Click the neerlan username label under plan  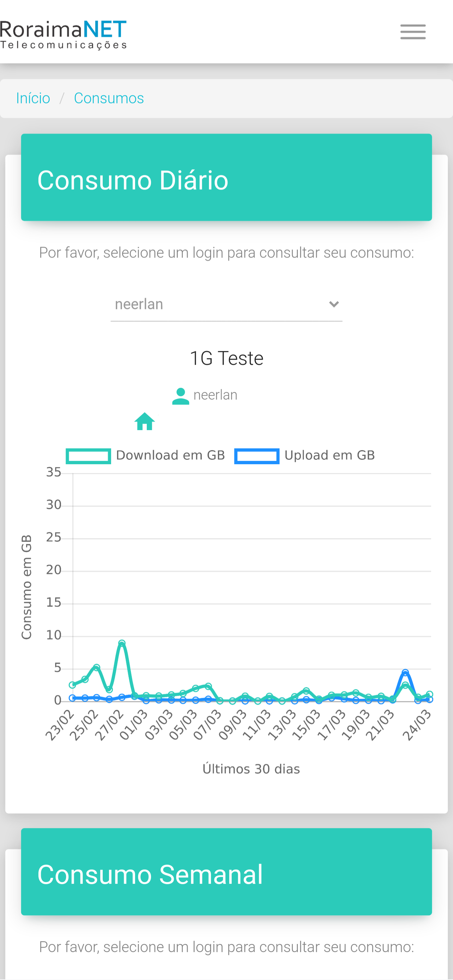[215, 395]
